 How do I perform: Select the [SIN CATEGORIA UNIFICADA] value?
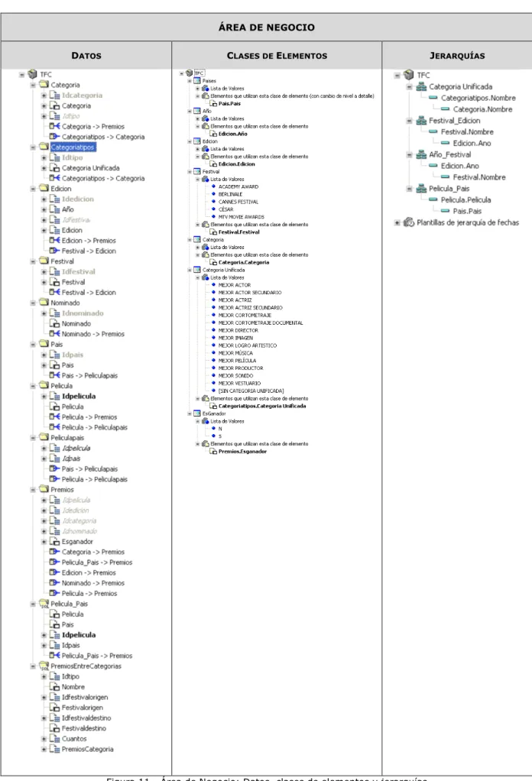[251, 390]
